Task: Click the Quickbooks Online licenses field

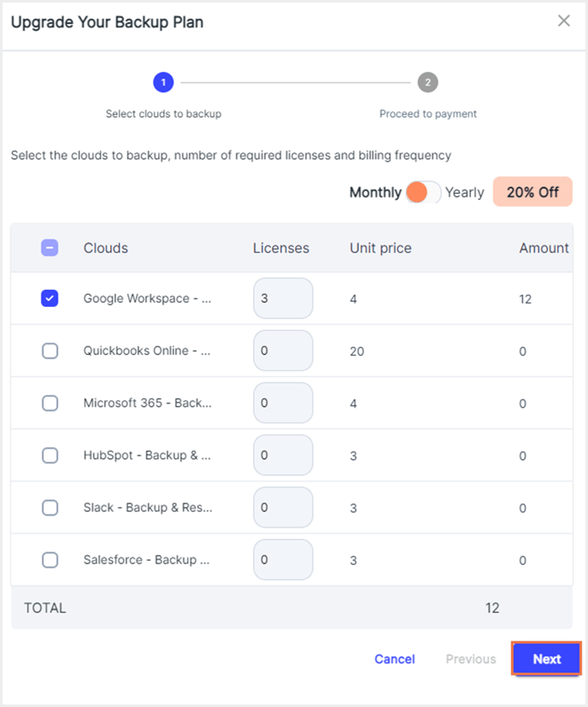Action: (x=283, y=351)
